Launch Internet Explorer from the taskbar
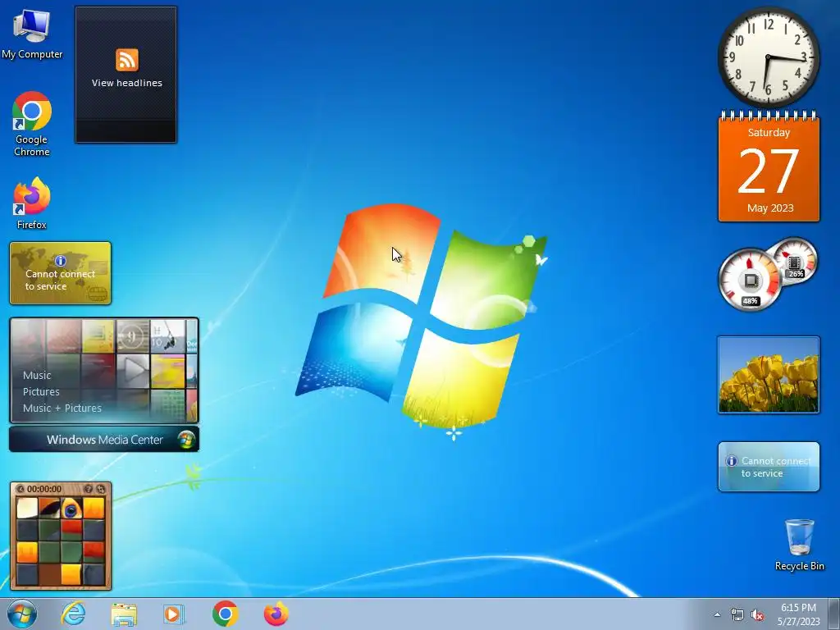This screenshot has width=840, height=630. [x=73, y=614]
